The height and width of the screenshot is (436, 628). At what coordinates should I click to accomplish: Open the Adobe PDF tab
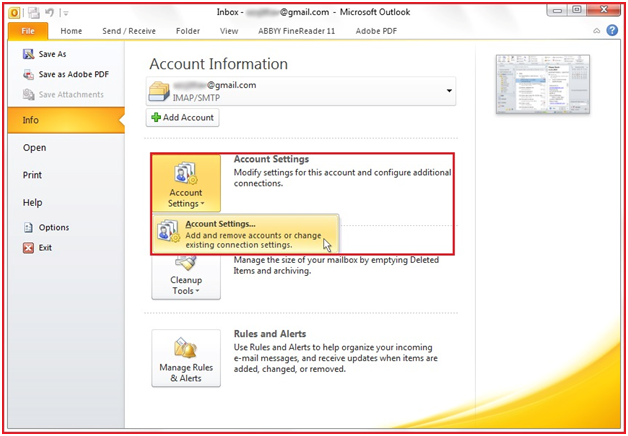(376, 31)
